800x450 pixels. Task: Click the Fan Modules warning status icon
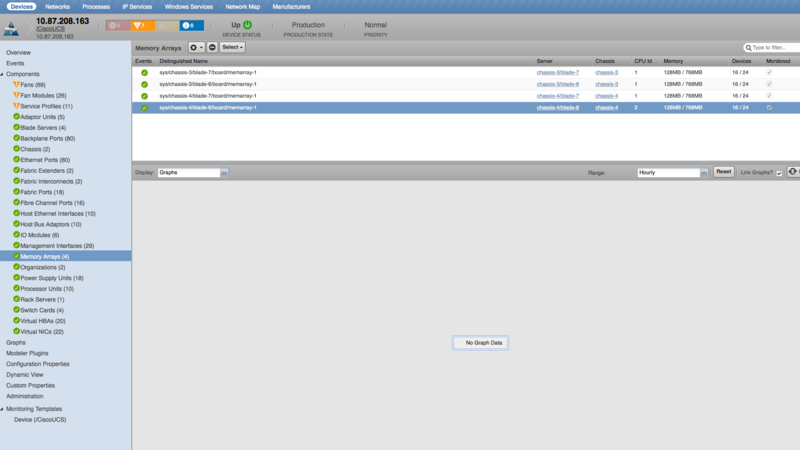pyautogui.click(x=16, y=95)
